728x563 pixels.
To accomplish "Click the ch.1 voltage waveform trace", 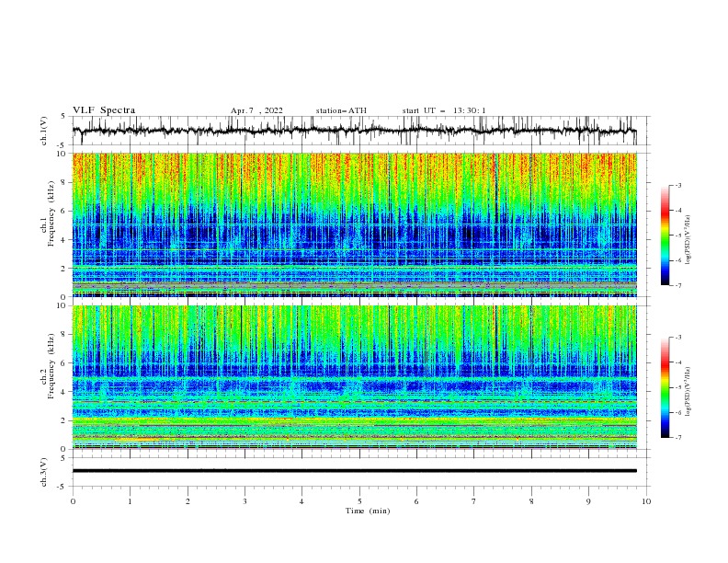I will point(355,131).
